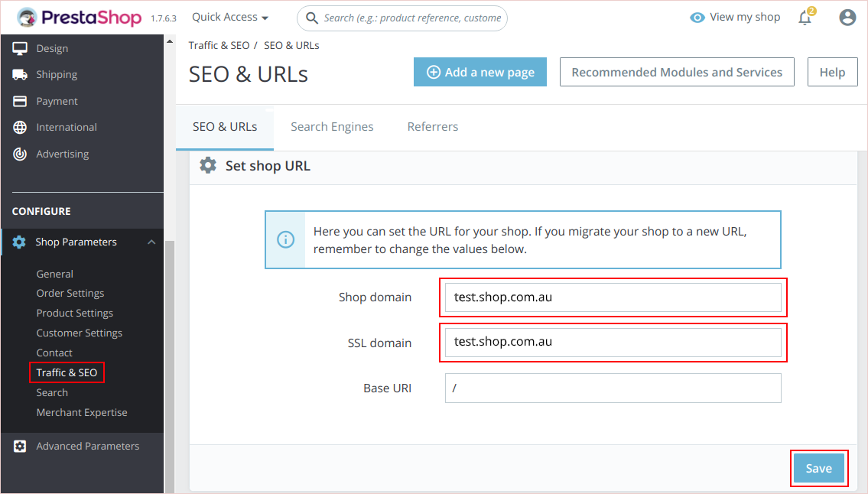Screen dimensions: 868x494
Task: Click the sidebar scroll up arrow
Action: pyautogui.click(x=169, y=41)
